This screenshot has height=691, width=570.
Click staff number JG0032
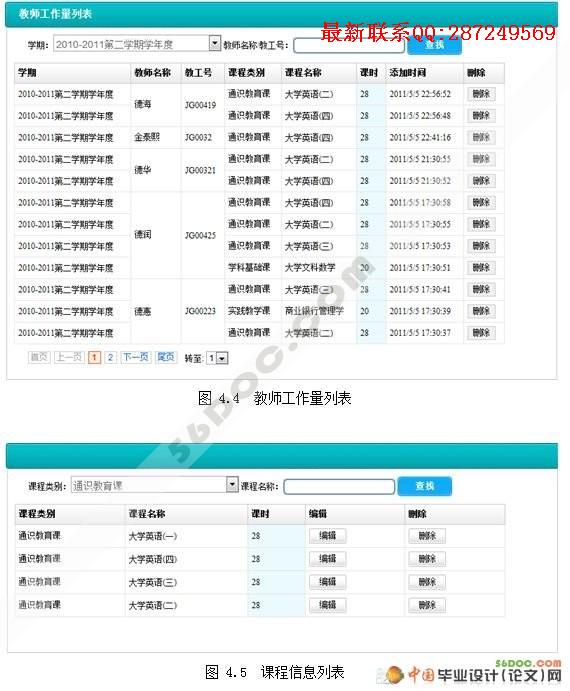[198, 137]
